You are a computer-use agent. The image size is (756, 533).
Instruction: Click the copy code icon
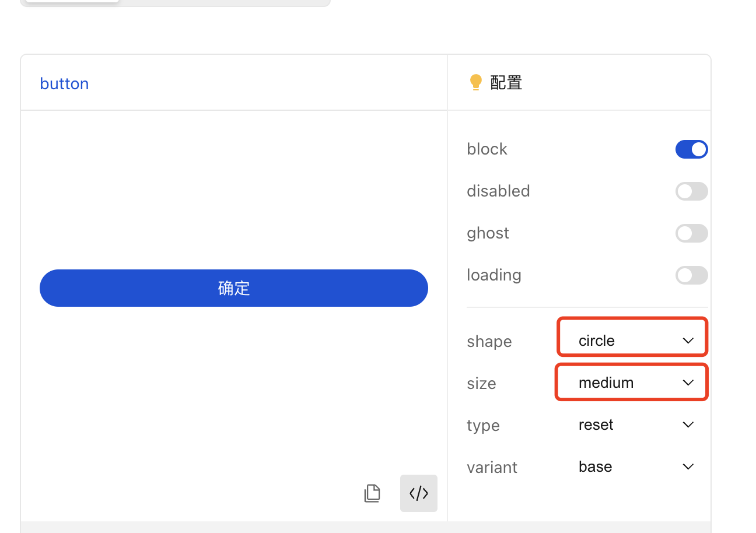pyautogui.click(x=372, y=493)
